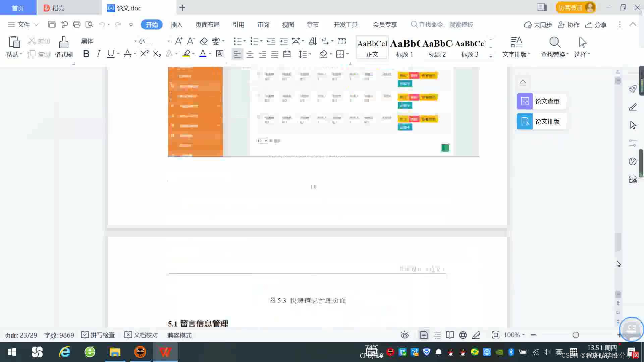Toggle italic formatting
Image resolution: width=644 pixels, height=362 pixels.
98,54
